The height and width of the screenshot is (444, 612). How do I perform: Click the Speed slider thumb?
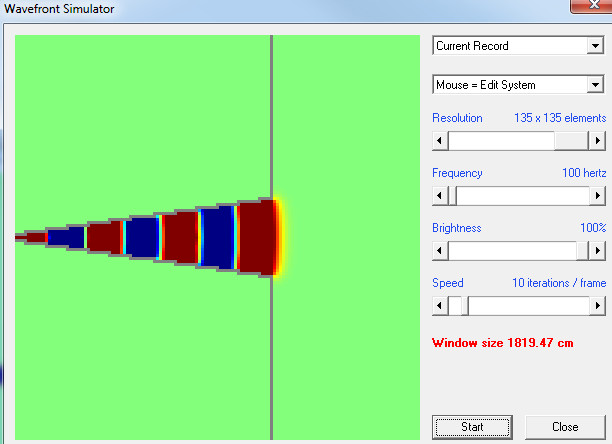464,305
